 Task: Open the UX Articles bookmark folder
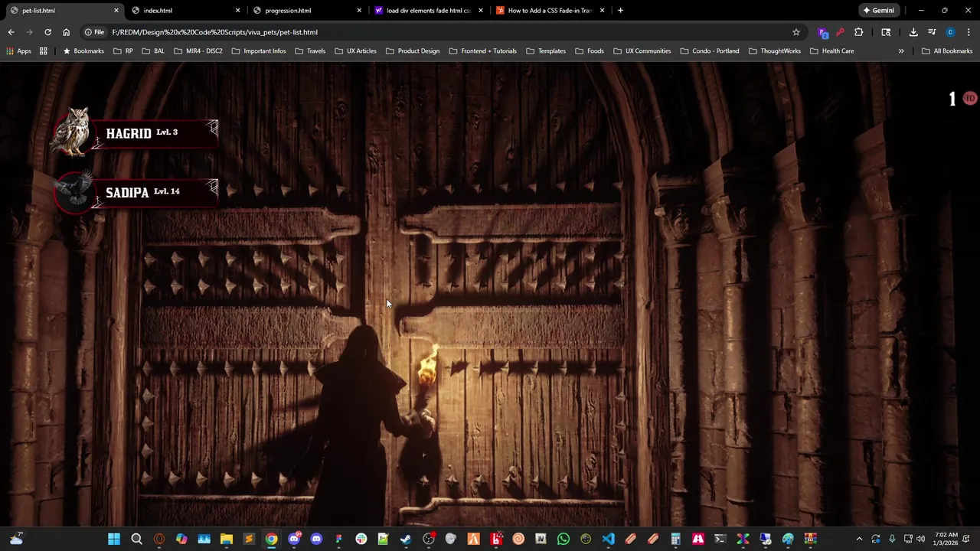point(355,51)
